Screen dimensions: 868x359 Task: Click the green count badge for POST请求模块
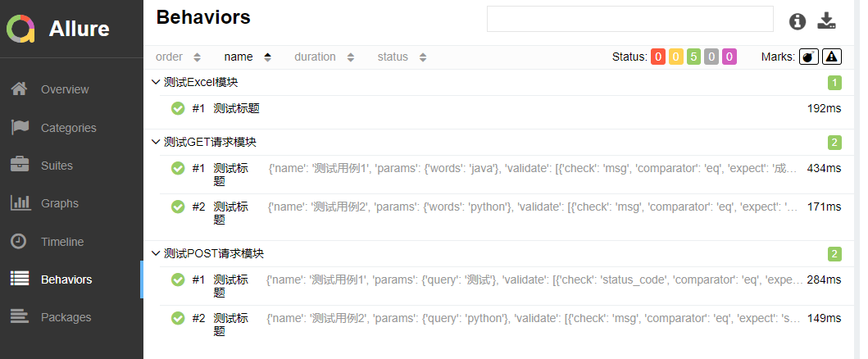coord(834,254)
